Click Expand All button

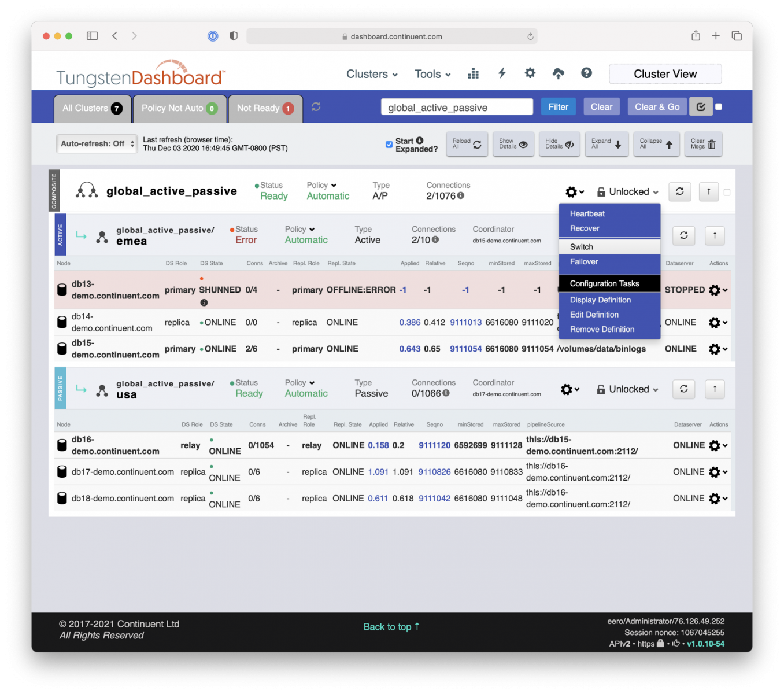(607, 144)
